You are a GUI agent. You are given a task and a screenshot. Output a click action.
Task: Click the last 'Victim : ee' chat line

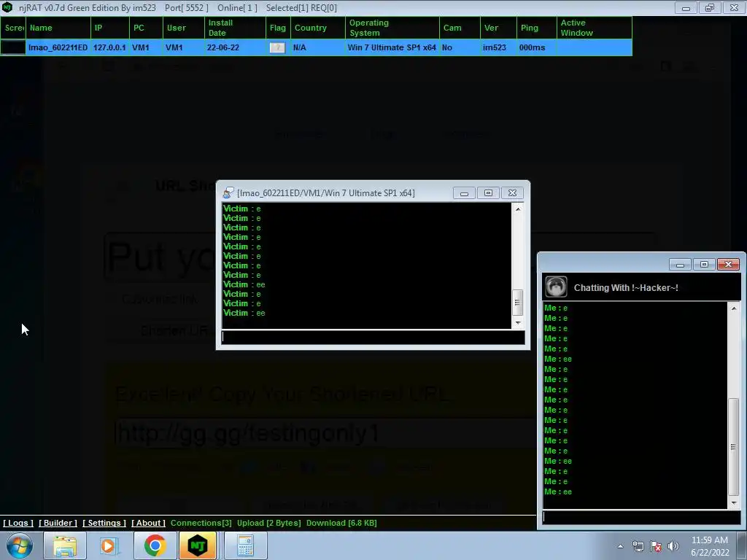click(244, 313)
